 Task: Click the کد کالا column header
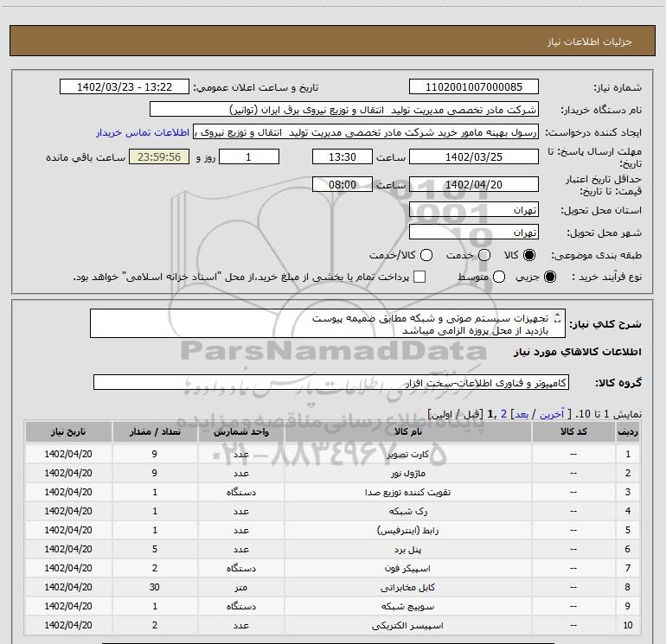tap(573, 431)
